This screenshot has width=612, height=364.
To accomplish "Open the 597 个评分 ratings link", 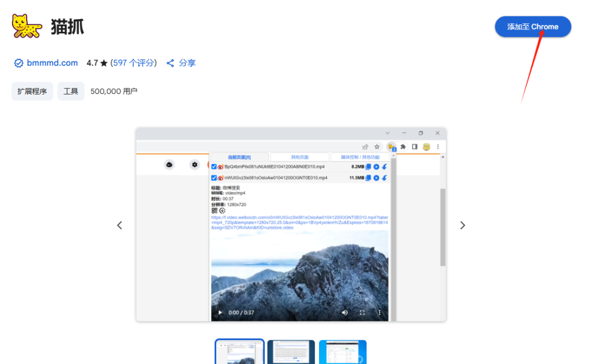I will pyautogui.click(x=133, y=63).
